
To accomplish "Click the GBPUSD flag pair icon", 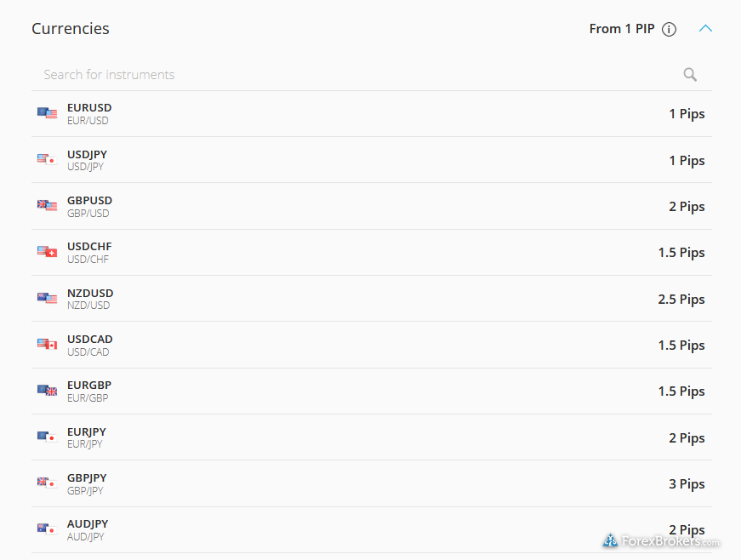I will tap(48, 205).
